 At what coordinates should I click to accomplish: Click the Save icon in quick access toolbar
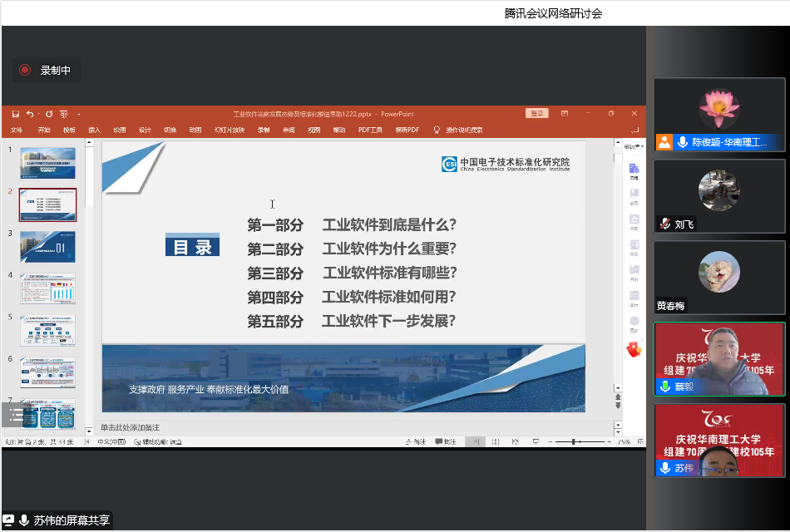(15, 114)
